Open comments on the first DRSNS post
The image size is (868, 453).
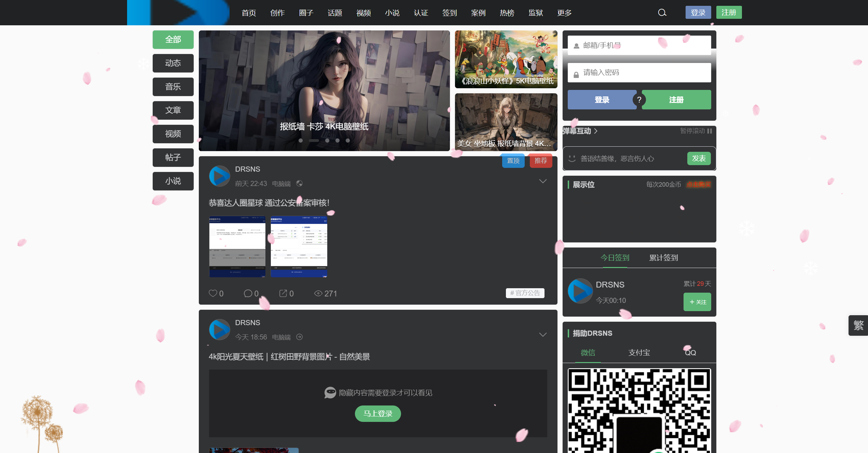[x=248, y=293]
